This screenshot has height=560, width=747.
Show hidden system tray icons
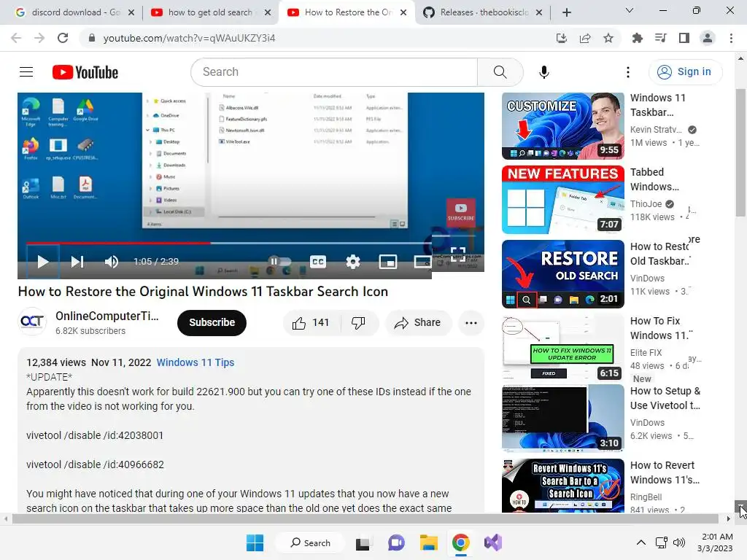641,542
